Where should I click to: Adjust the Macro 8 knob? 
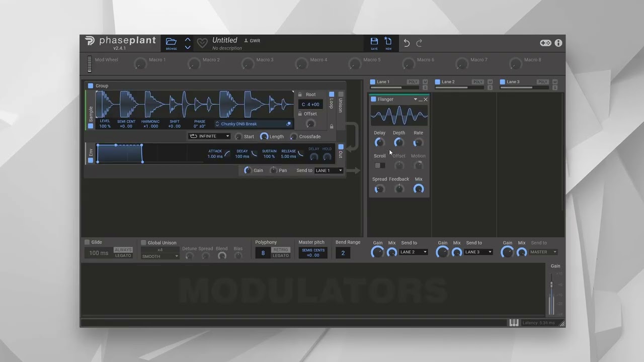click(516, 64)
